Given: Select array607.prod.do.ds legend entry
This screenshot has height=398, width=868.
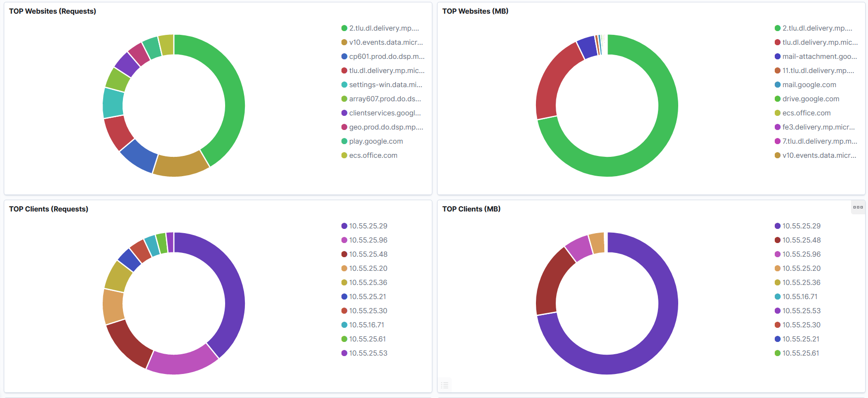Looking at the screenshot, I should 381,99.
